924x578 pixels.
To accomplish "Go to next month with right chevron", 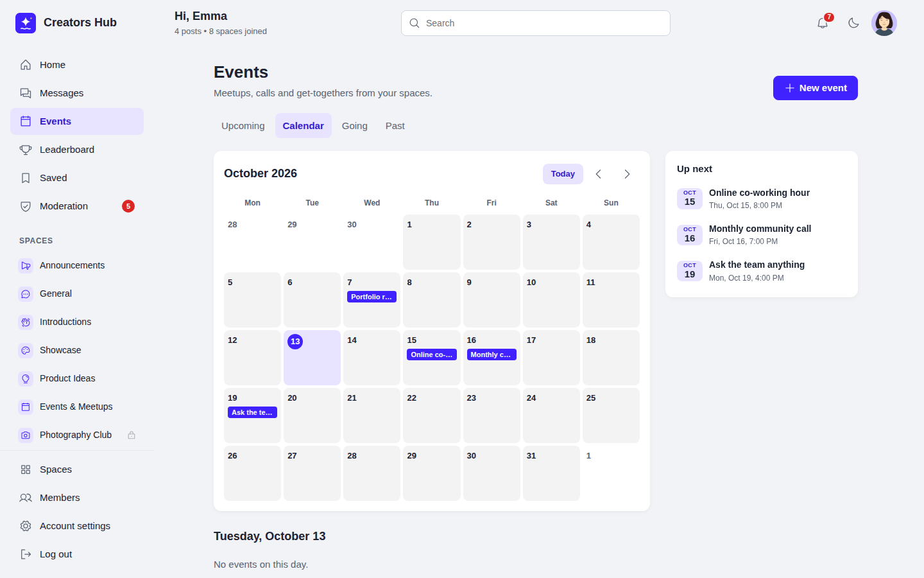I will tap(627, 174).
